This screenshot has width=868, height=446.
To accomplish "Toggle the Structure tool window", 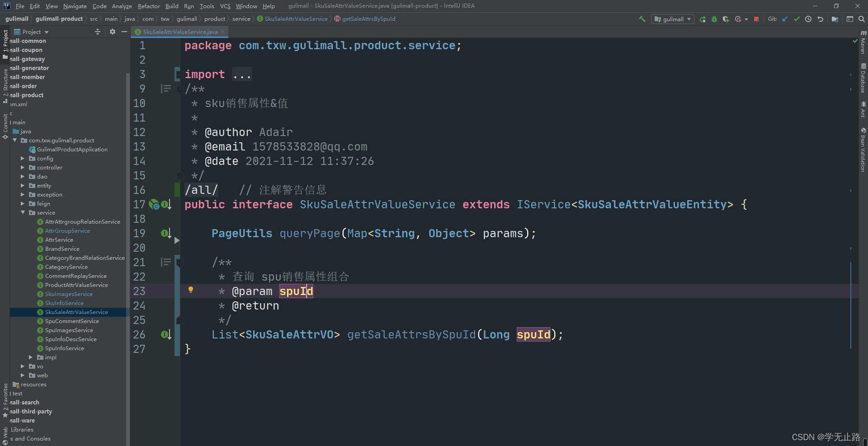I will click(x=5, y=86).
